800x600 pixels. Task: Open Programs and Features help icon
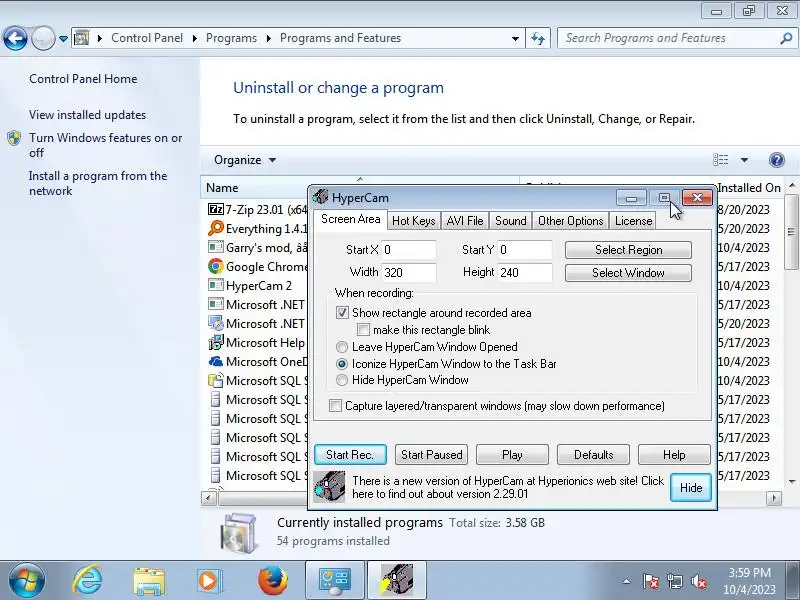tap(777, 160)
